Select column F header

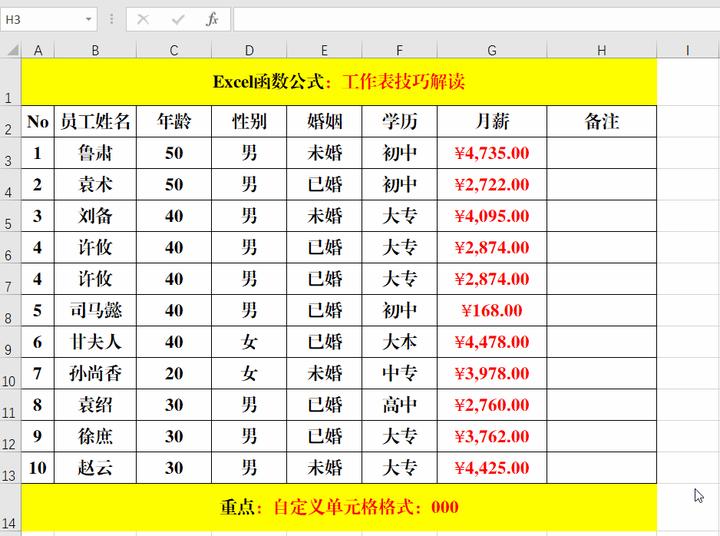(x=399, y=50)
